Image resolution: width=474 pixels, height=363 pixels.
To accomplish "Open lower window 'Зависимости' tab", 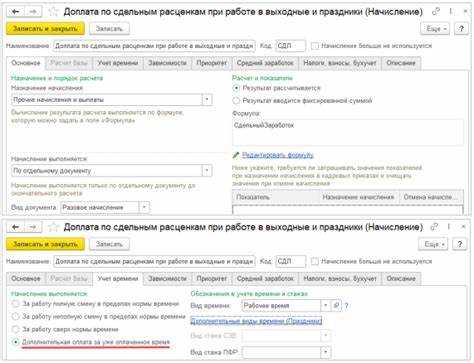I will point(167,279).
